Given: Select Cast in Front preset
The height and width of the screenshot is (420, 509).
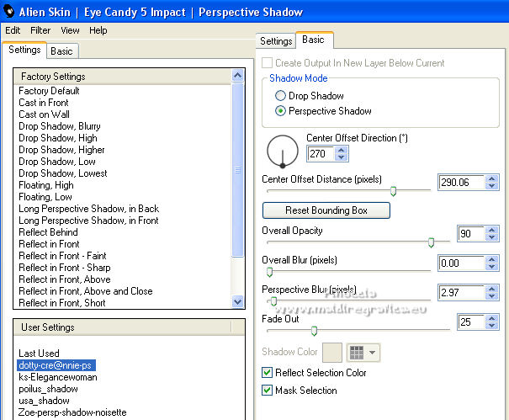Looking at the screenshot, I should pyautogui.click(x=44, y=103).
